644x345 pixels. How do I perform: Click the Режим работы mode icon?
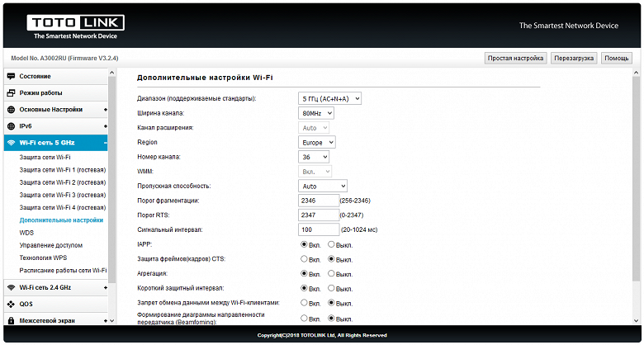(x=11, y=93)
